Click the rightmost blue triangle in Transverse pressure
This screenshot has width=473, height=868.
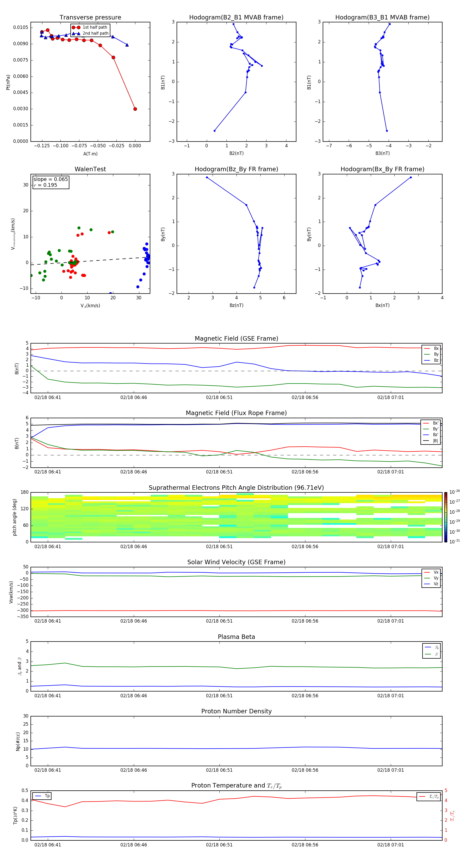pos(127,45)
